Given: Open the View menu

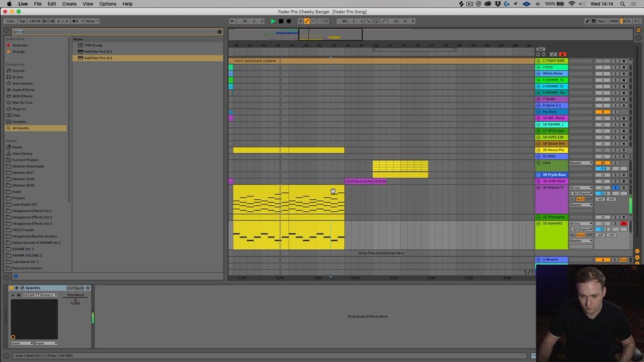Looking at the screenshot, I should coord(88,4).
